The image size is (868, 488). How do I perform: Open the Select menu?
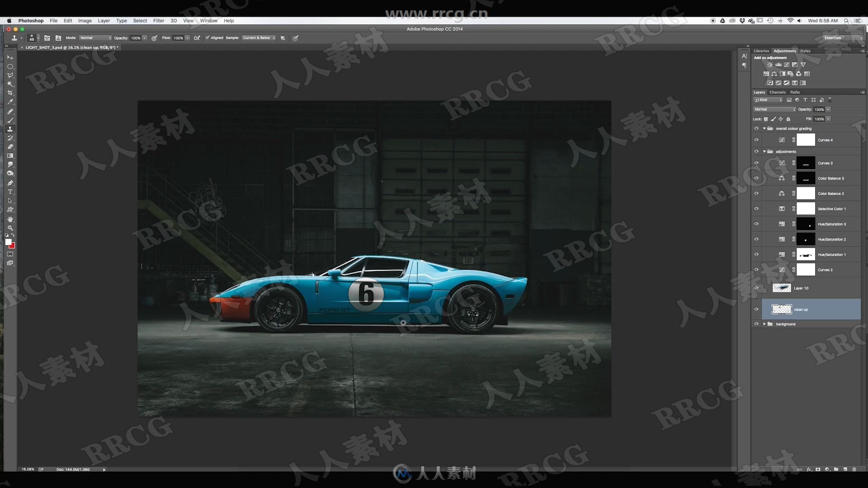(140, 21)
